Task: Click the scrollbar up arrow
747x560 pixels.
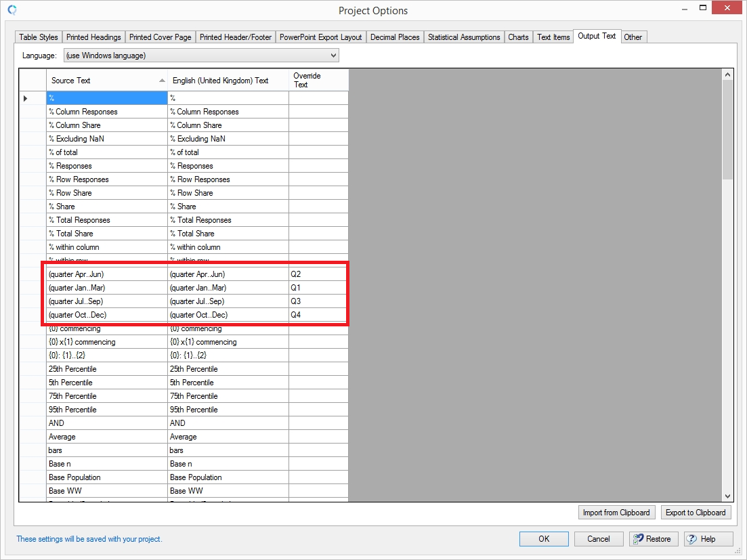Action: [x=728, y=74]
